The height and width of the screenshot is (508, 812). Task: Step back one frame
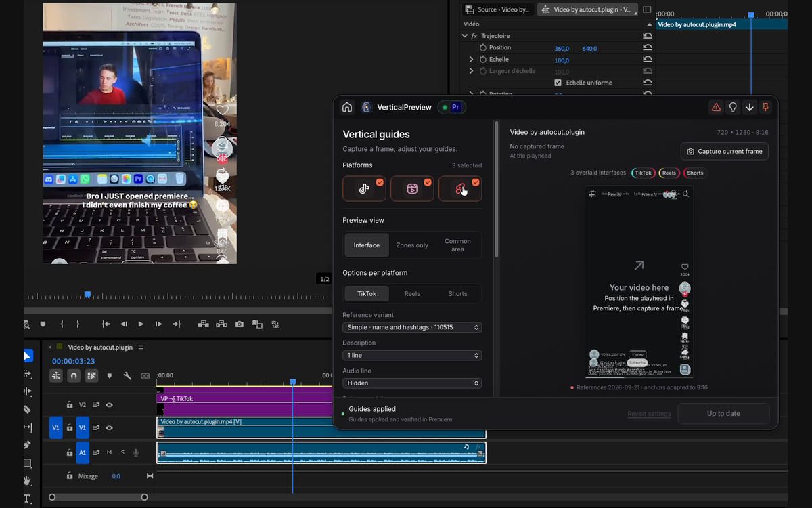pos(123,324)
